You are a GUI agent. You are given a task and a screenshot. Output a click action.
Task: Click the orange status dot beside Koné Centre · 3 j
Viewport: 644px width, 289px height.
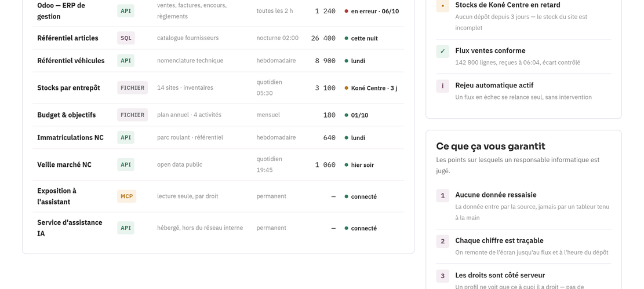[x=346, y=88]
